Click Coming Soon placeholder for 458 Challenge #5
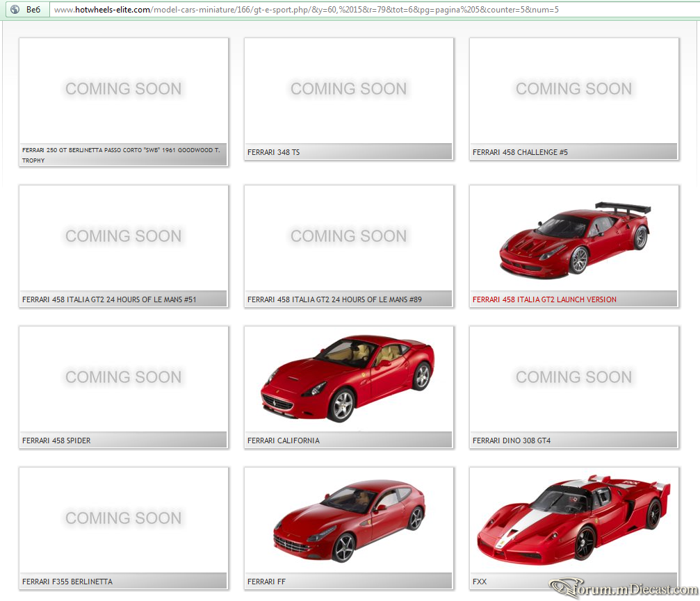 coord(573,89)
